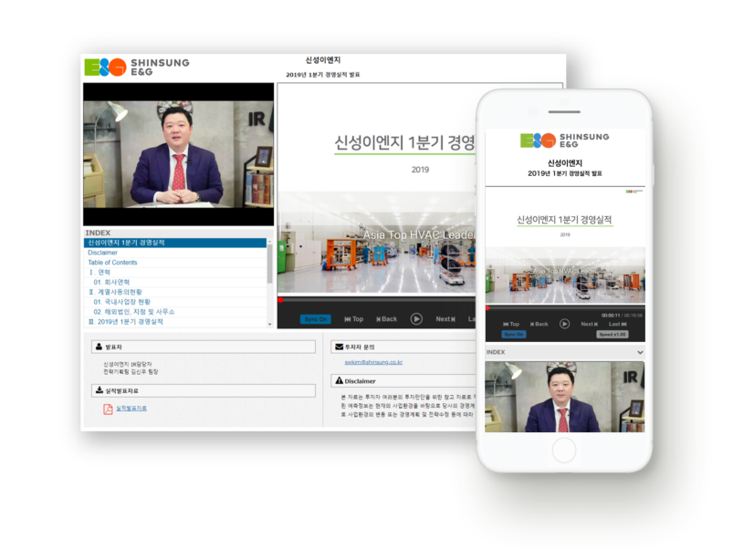The height and width of the screenshot is (560, 733).
Task: Select index entry Ⅰ. 연혁
Action: (175, 273)
